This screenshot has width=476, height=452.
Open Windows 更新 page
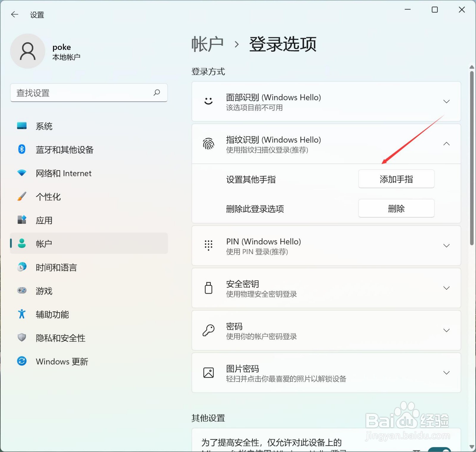coord(89,361)
